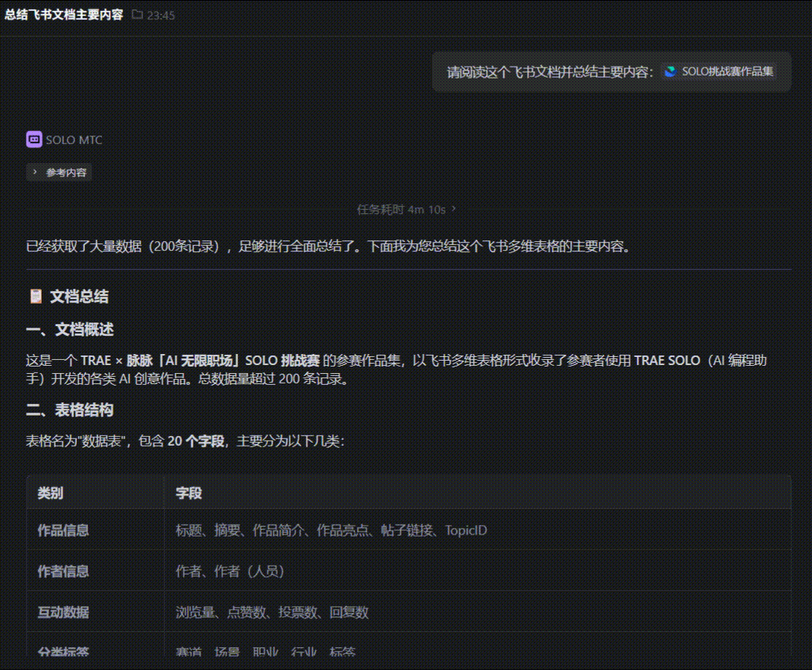Click the cell 浏览量、点赞数、投票数、回复数

pyautogui.click(x=272, y=612)
